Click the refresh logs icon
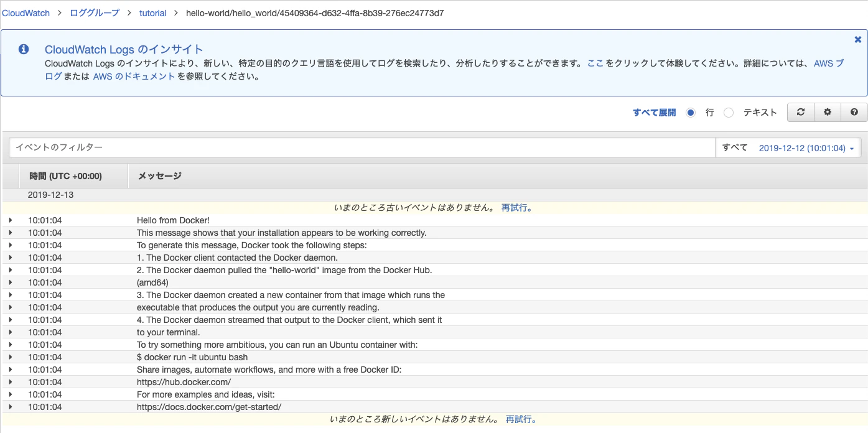The height and width of the screenshot is (433, 868). (x=800, y=112)
